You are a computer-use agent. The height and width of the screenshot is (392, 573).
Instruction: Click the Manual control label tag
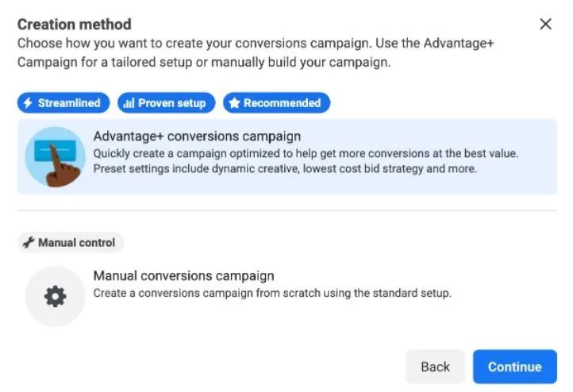71,243
